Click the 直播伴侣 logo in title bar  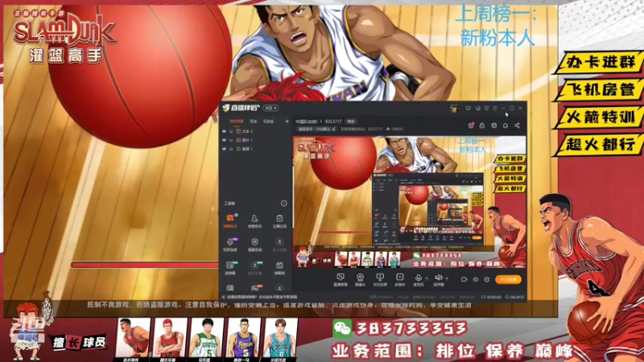(x=241, y=108)
